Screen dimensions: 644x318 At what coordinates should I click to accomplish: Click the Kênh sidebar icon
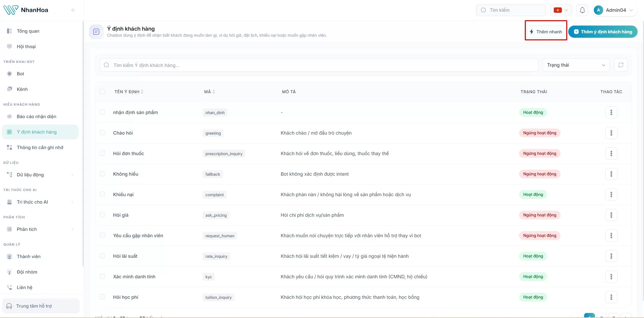[x=9, y=89]
